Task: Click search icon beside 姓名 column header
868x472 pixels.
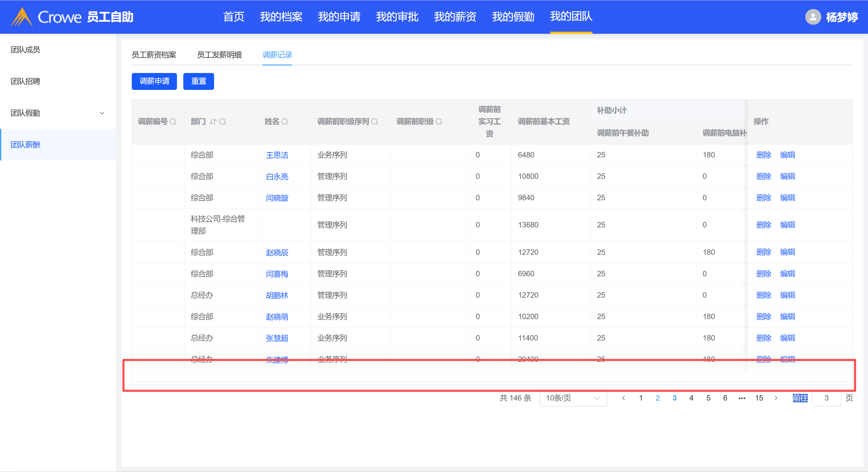Action: tap(285, 122)
